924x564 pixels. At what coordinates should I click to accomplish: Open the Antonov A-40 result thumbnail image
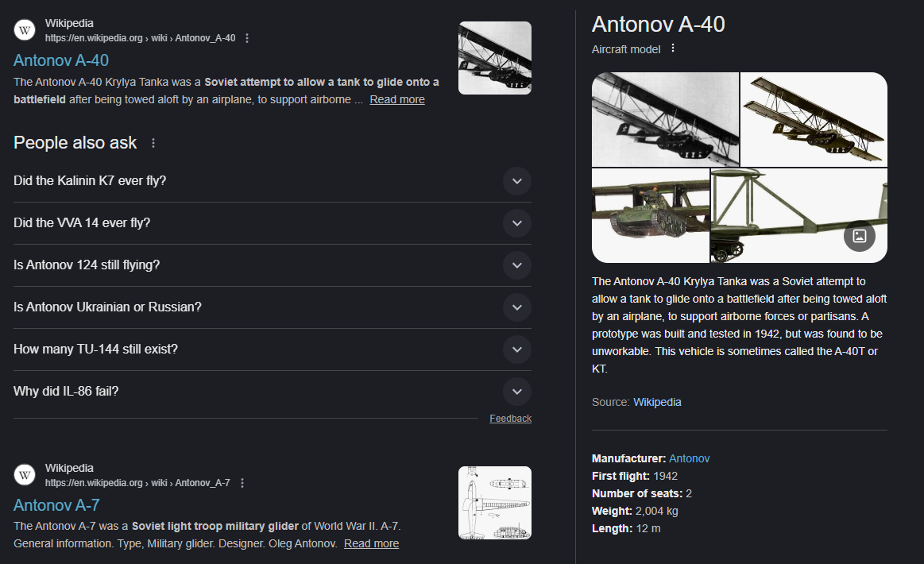click(x=495, y=58)
